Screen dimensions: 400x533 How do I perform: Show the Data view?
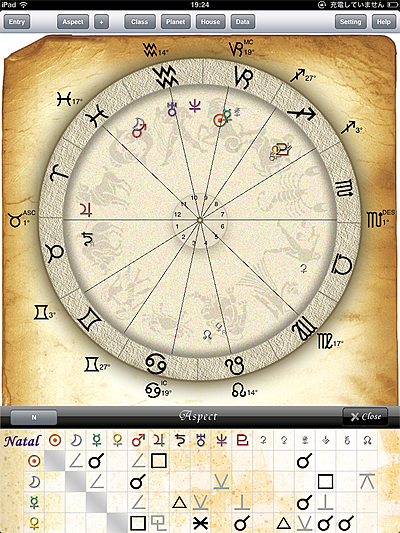click(x=243, y=22)
